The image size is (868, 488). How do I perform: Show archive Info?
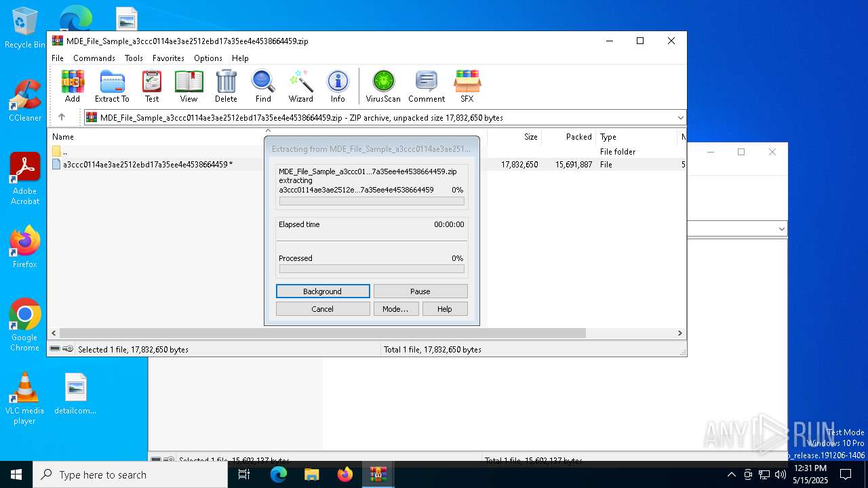point(338,86)
